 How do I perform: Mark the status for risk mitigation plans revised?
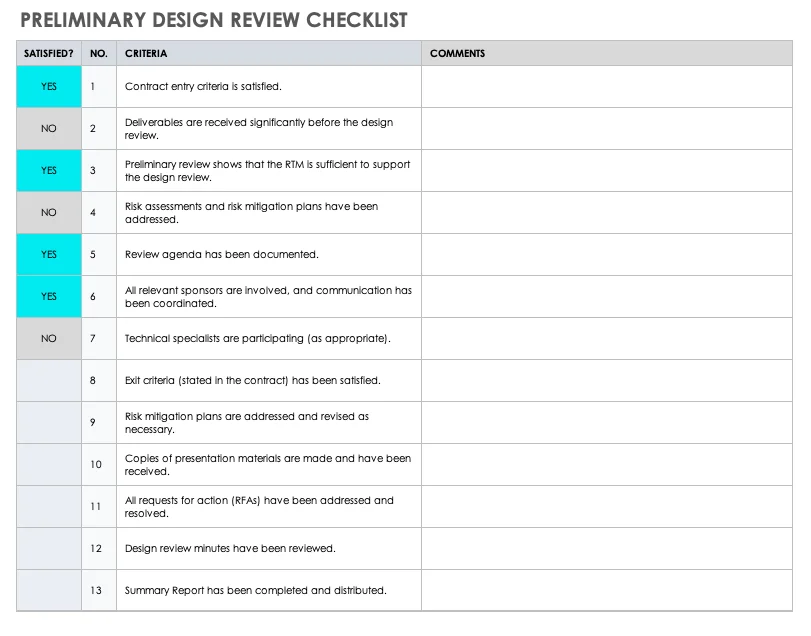coord(48,422)
